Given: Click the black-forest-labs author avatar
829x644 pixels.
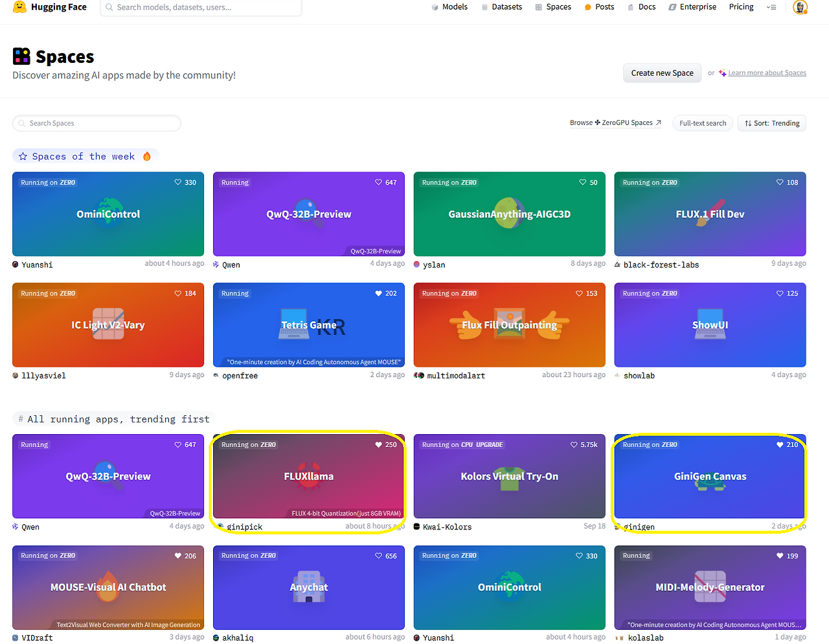Looking at the screenshot, I should [617, 264].
